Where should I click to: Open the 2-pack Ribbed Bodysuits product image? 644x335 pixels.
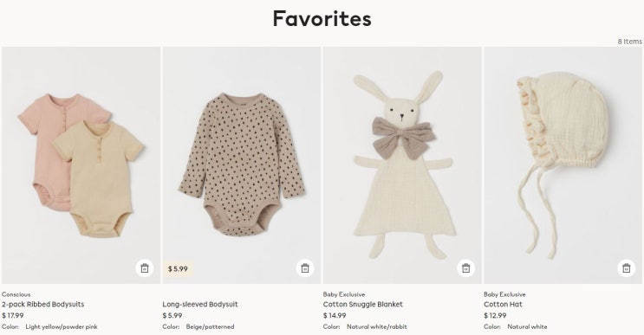point(81,165)
